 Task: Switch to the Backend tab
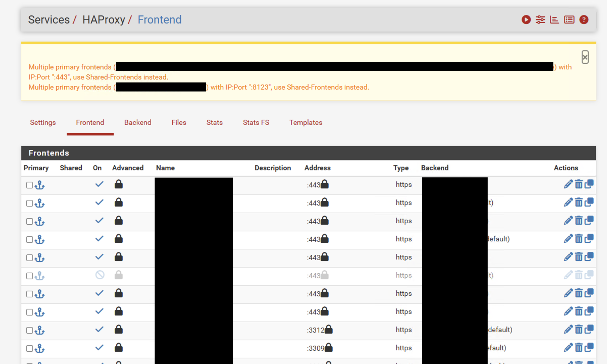(138, 122)
